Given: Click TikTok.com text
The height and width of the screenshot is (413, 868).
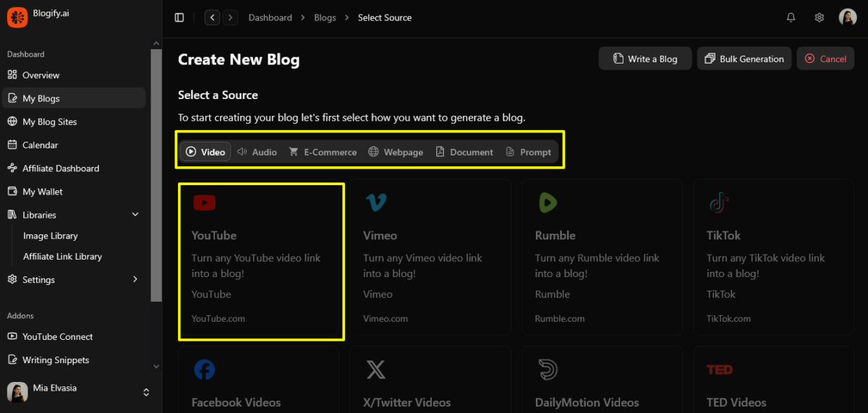Looking at the screenshot, I should [728, 318].
